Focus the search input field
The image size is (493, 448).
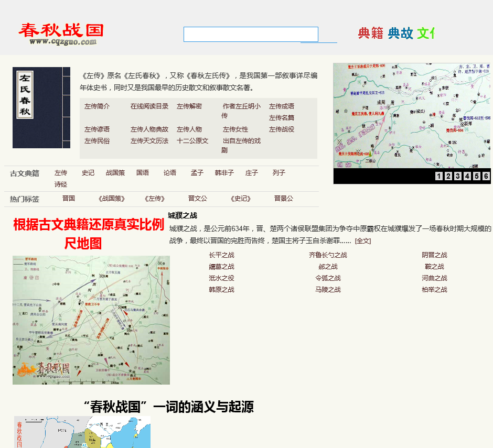(x=251, y=34)
